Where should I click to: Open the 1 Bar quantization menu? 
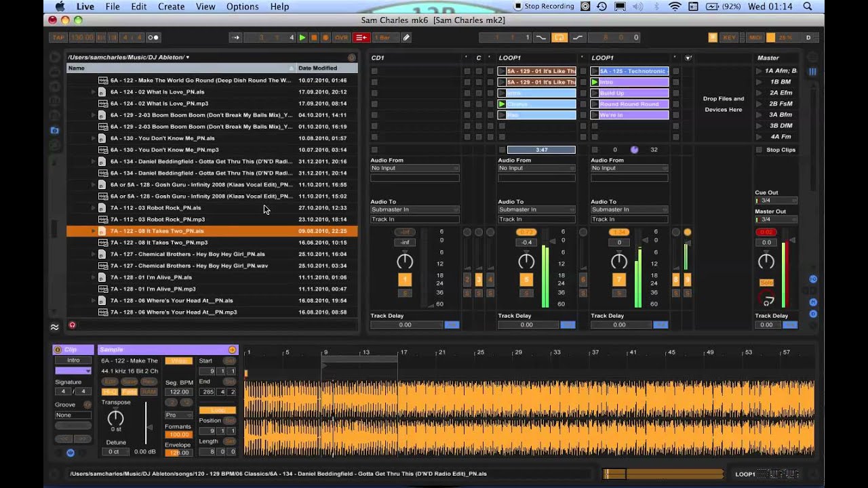[x=385, y=37]
